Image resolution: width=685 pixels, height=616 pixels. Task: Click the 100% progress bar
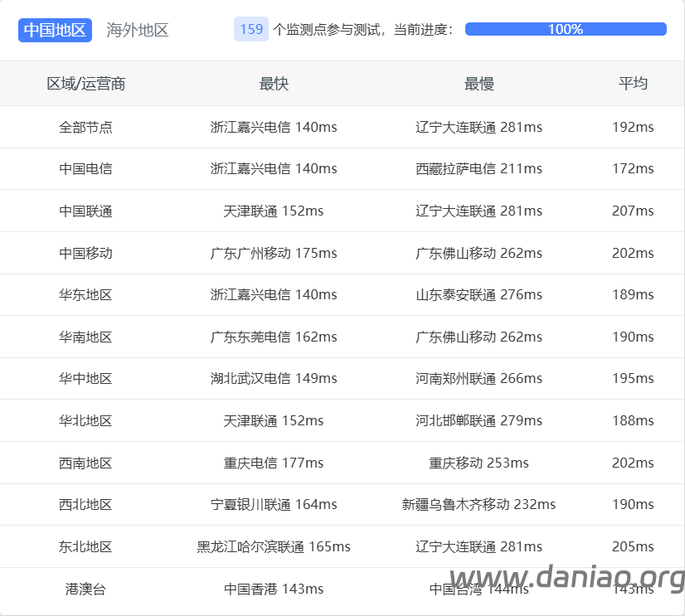point(566,29)
